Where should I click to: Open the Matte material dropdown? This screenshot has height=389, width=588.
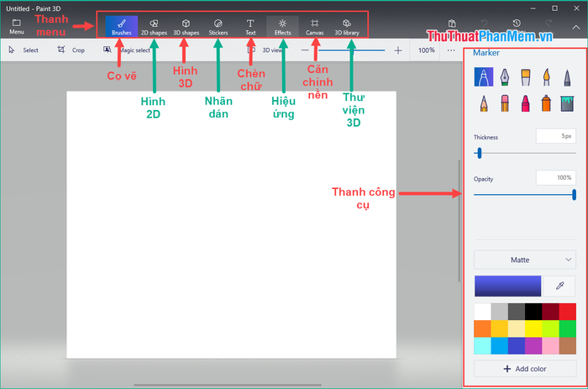525,260
